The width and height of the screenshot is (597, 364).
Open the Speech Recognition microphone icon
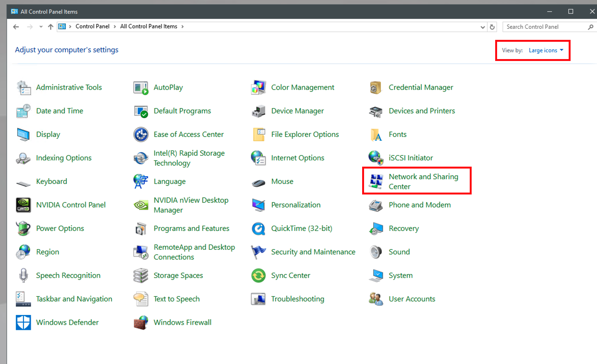pyautogui.click(x=24, y=276)
